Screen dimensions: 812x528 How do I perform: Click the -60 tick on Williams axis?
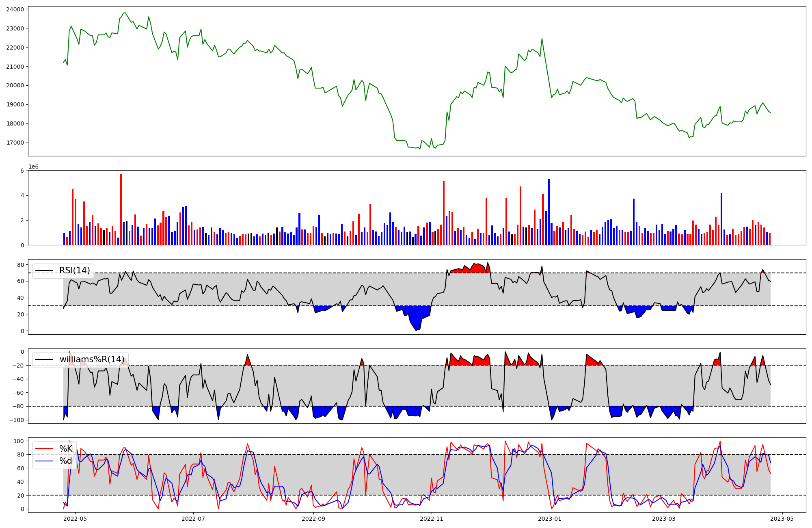(18, 393)
